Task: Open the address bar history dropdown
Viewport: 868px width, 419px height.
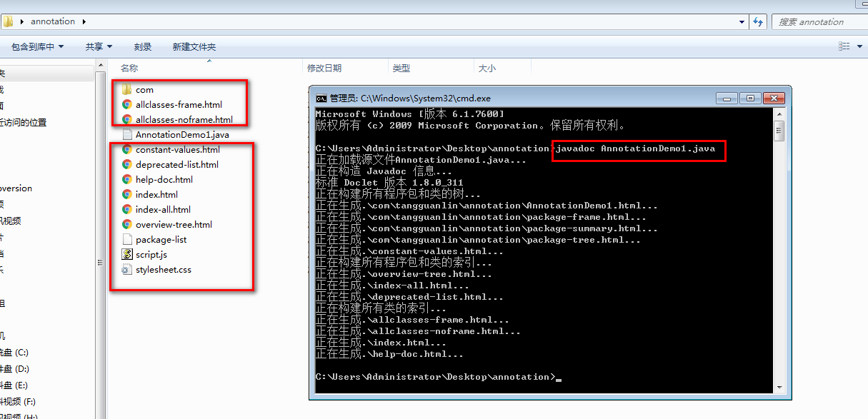Action: 742,21
